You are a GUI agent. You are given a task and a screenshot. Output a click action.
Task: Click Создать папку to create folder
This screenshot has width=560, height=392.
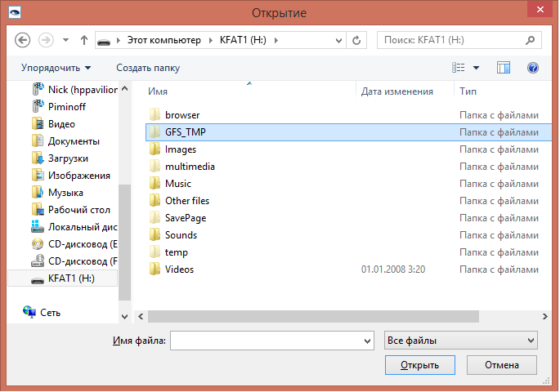click(x=148, y=68)
